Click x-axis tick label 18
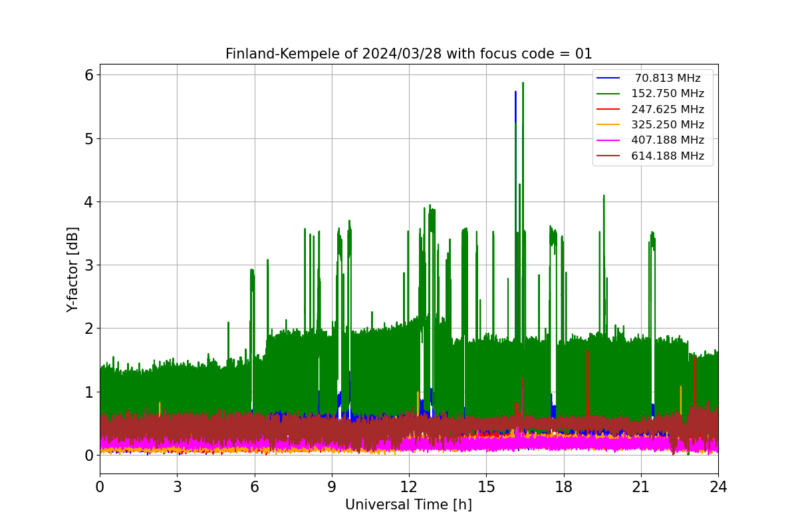Viewport: 798px width, 532px height. click(x=564, y=487)
